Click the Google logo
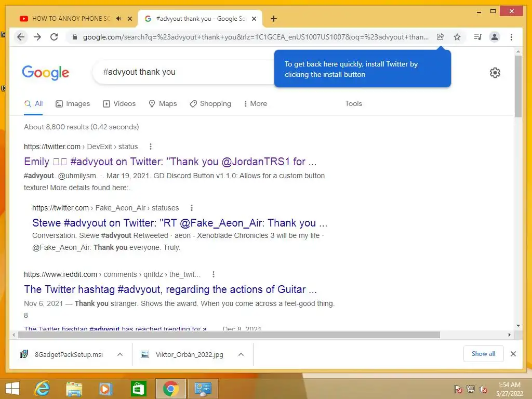532x399 pixels. pyautogui.click(x=46, y=72)
